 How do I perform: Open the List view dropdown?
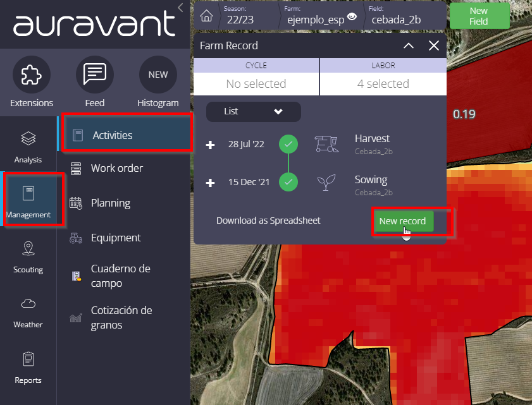tap(254, 111)
